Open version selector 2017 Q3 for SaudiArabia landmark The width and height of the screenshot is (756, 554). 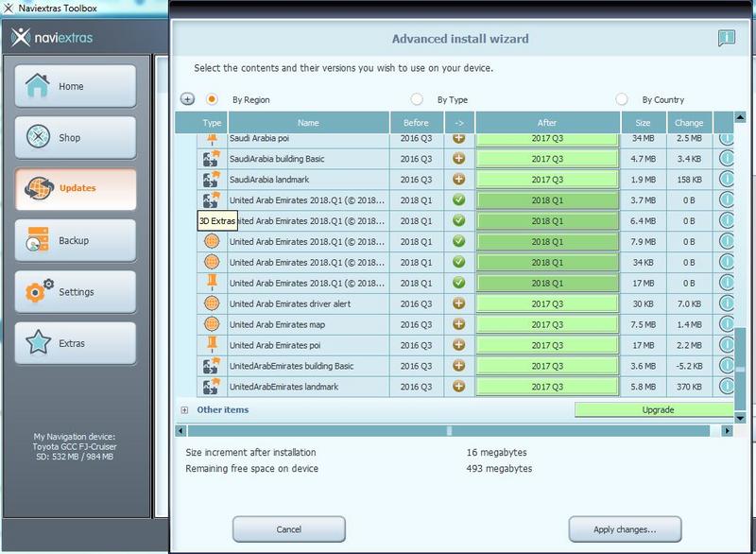547,180
